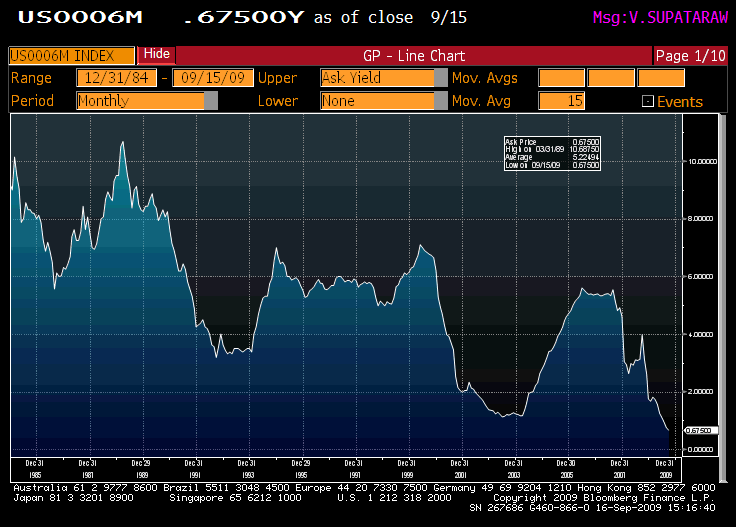Click the 2009 label on the time axis

click(x=663, y=470)
